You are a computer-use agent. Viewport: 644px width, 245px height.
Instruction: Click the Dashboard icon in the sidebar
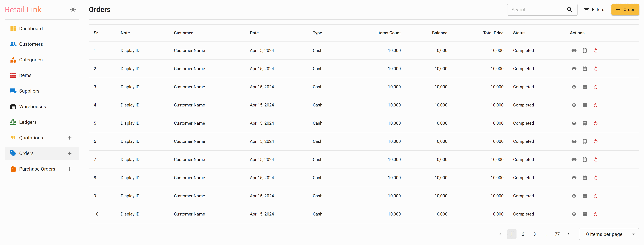pos(13,28)
